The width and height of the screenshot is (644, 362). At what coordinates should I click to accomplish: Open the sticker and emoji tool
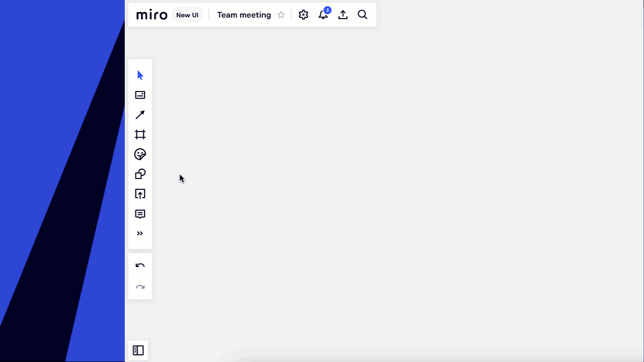click(140, 154)
